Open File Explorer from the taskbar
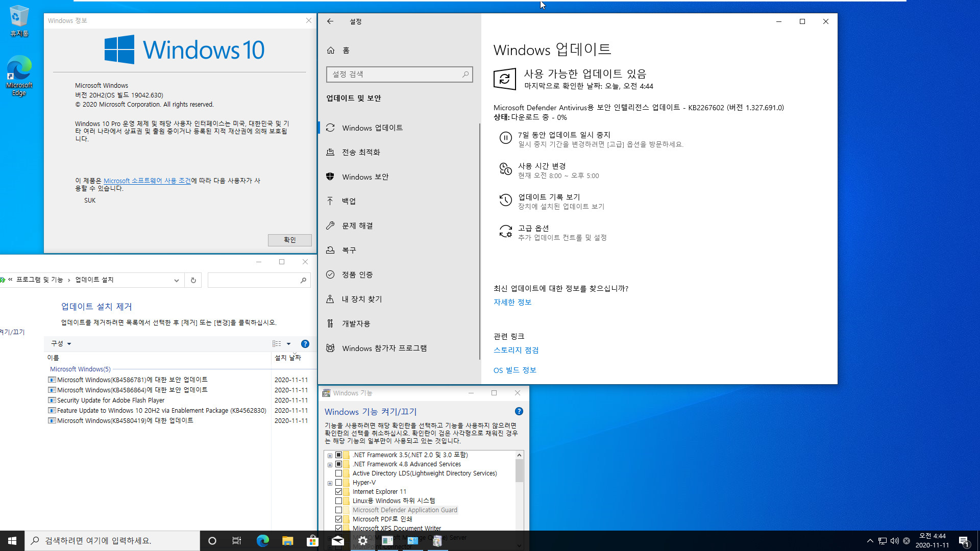The width and height of the screenshot is (980, 551). (287, 541)
